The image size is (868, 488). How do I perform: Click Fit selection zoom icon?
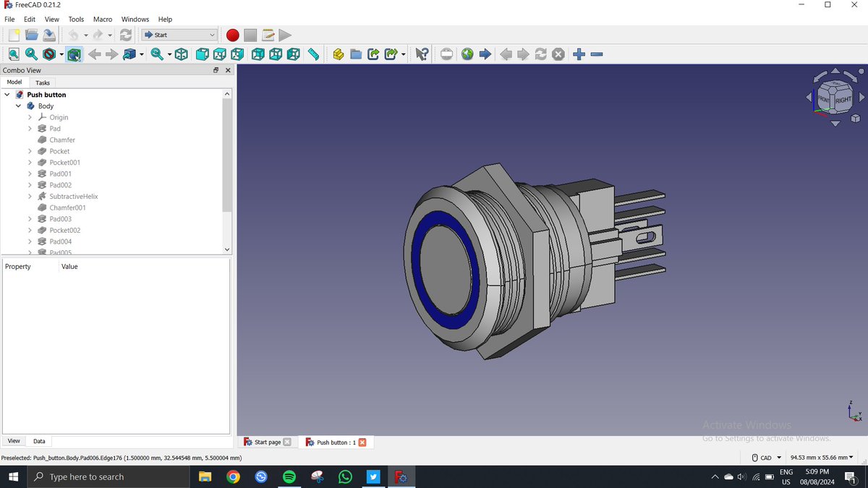point(31,54)
